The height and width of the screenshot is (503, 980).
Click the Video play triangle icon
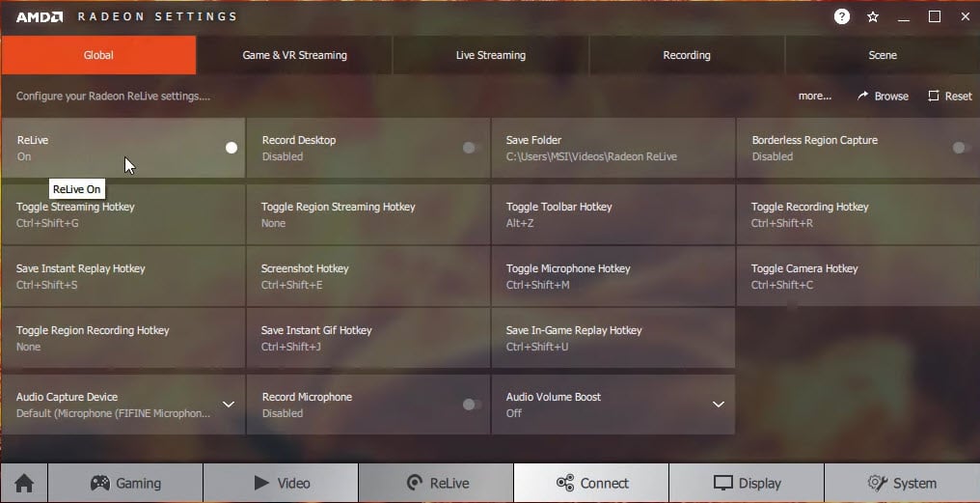261,483
